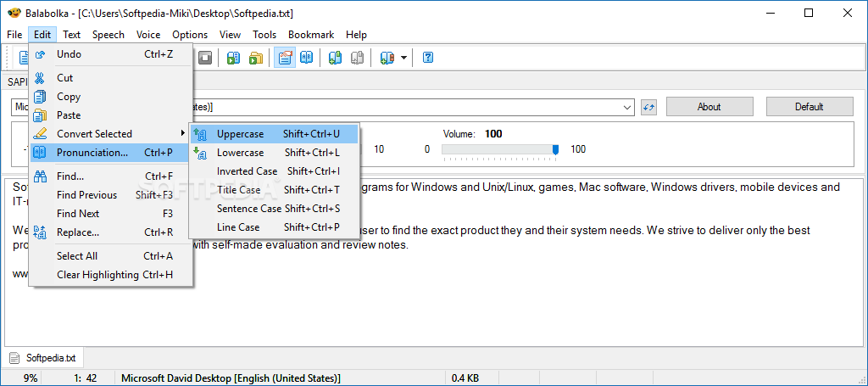Open the File menu
The width and height of the screenshot is (868, 386).
click(x=14, y=34)
